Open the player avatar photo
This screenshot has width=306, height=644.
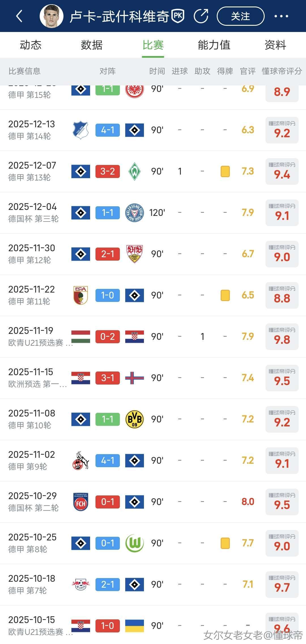(x=51, y=16)
